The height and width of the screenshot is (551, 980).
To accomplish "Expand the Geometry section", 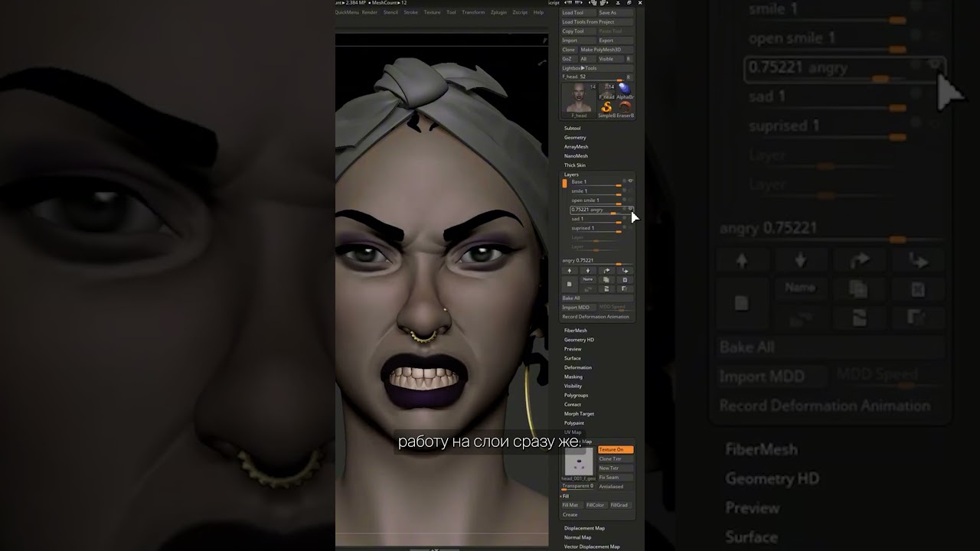I will (575, 138).
